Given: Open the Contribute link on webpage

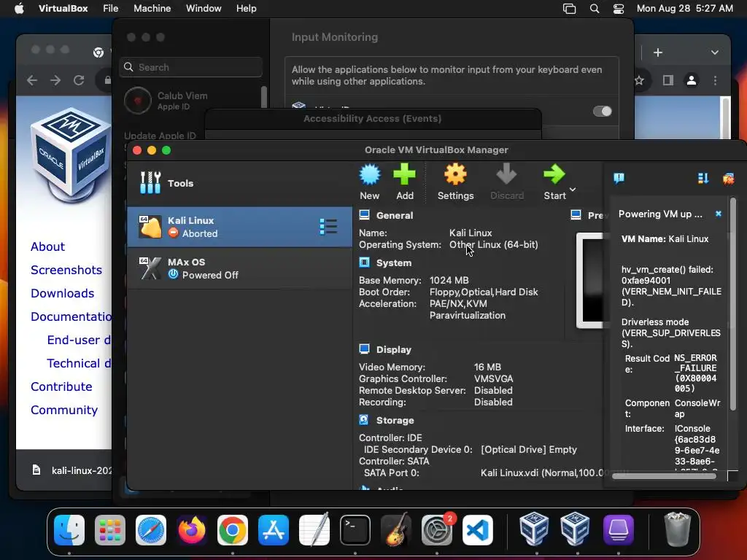Looking at the screenshot, I should point(61,386).
